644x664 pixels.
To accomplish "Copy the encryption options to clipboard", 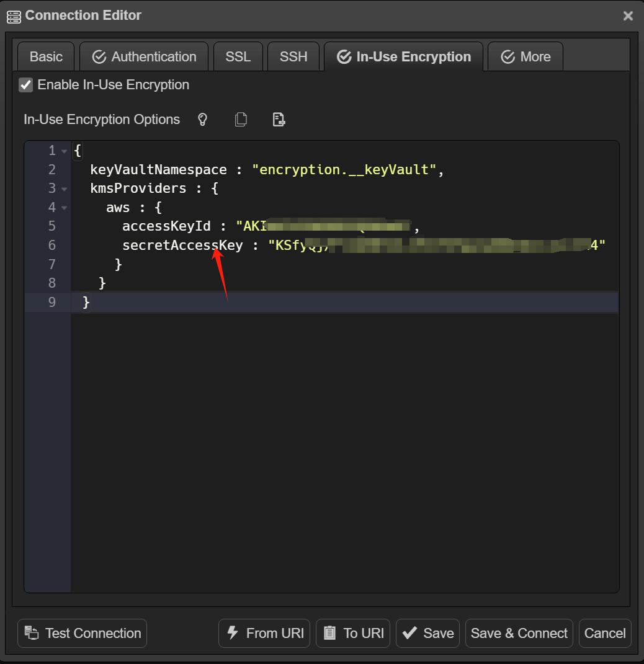I will [x=241, y=120].
